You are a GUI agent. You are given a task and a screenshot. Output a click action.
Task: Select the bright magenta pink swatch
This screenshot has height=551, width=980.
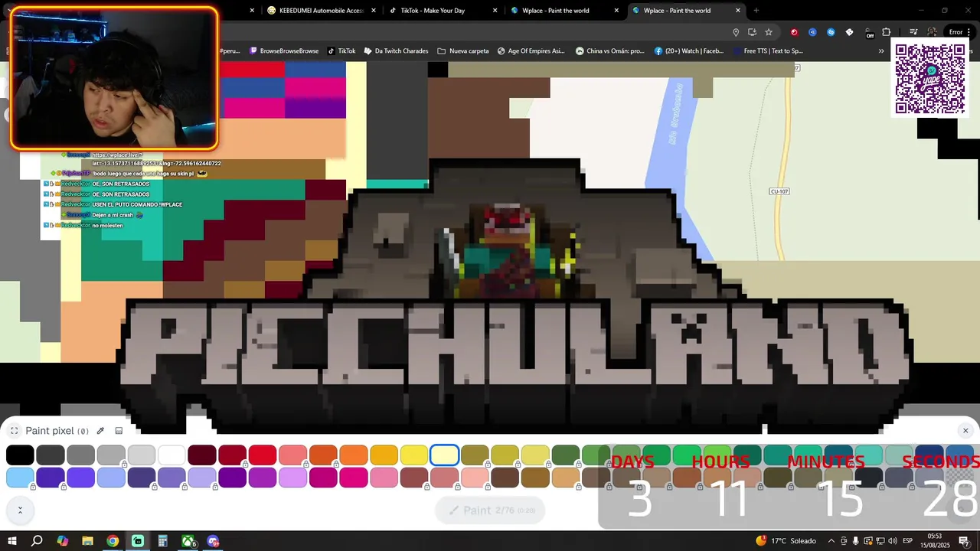click(354, 478)
